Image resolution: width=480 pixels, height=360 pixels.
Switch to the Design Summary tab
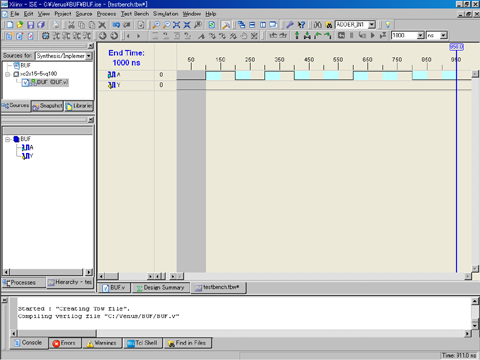[161, 287]
